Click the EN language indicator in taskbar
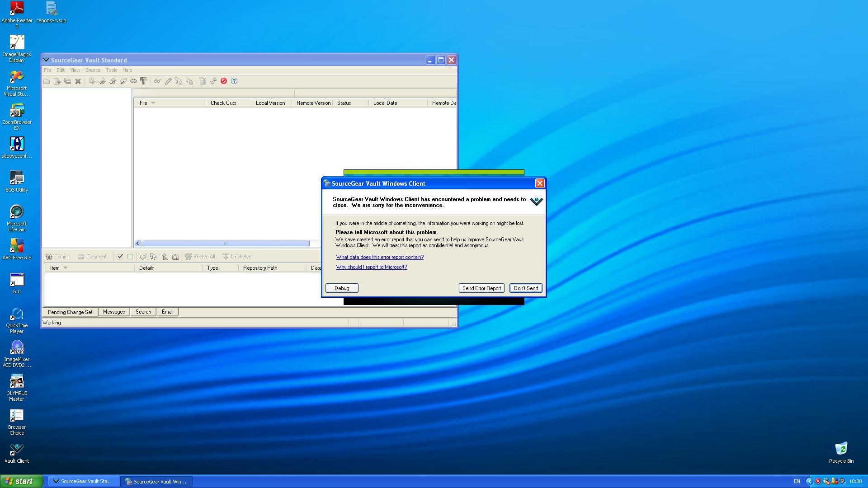Viewport: 868px width, 488px height. 797,482
